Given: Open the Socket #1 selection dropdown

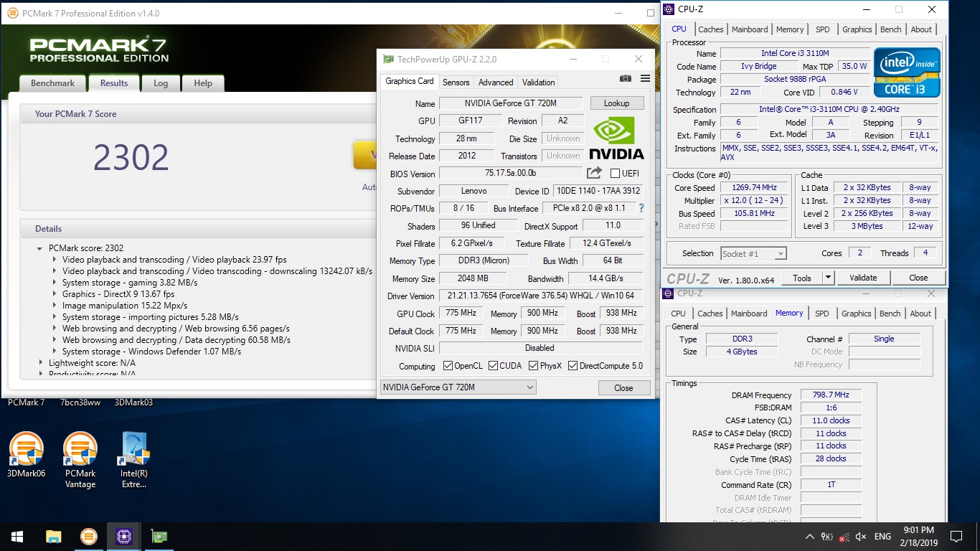Looking at the screenshot, I should (753, 253).
